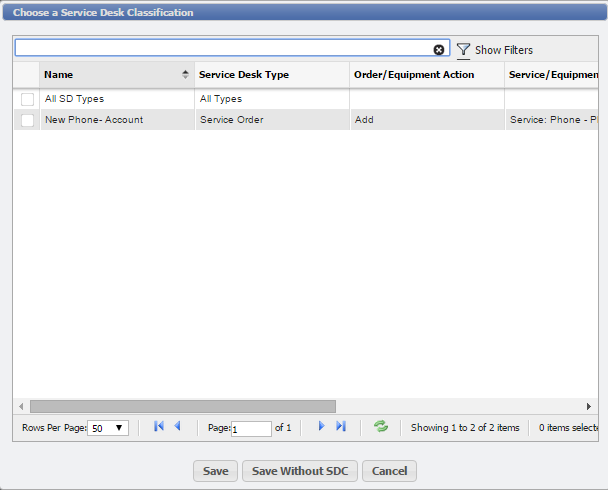Go to the first page
This screenshot has width=608, height=490.
pyautogui.click(x=159, y=427)
